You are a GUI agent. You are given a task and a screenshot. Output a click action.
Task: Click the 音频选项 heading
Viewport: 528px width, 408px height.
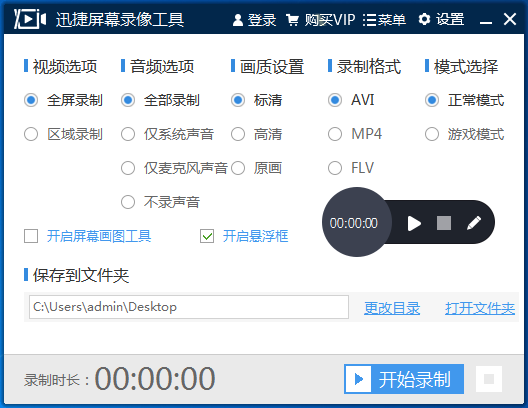point(162,66)
